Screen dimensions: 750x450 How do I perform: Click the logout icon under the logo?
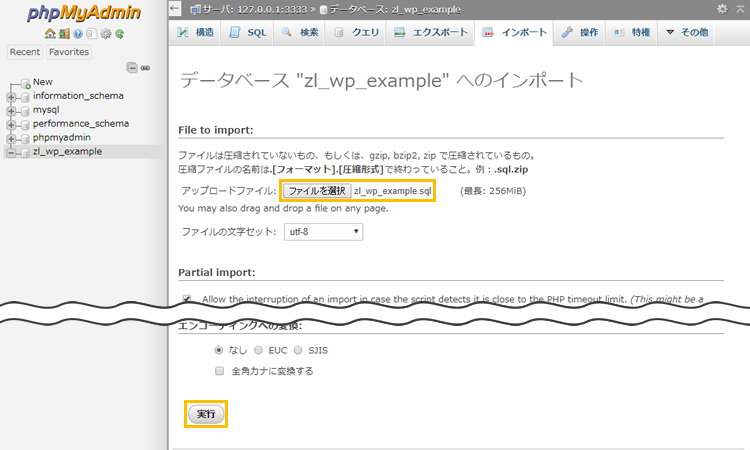(64, 33)
